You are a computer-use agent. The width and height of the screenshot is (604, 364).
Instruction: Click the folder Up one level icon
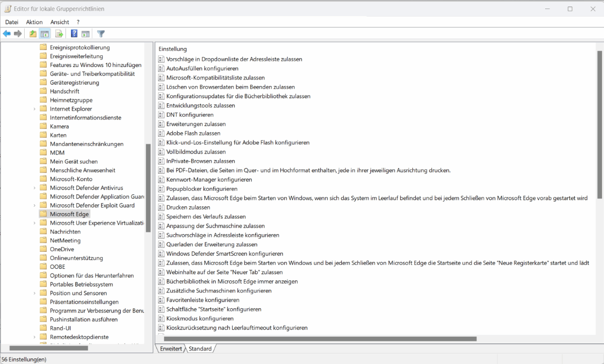coord(33,34)
